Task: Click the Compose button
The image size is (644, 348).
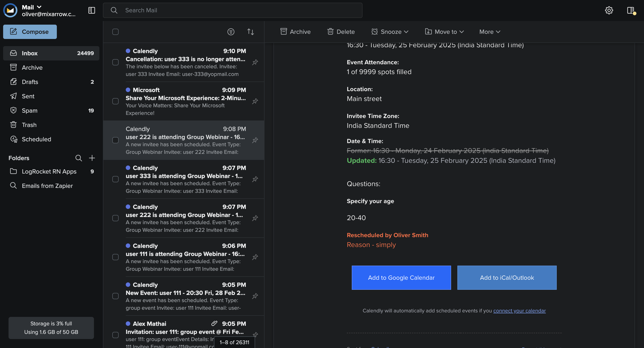Action: (30, 32)
